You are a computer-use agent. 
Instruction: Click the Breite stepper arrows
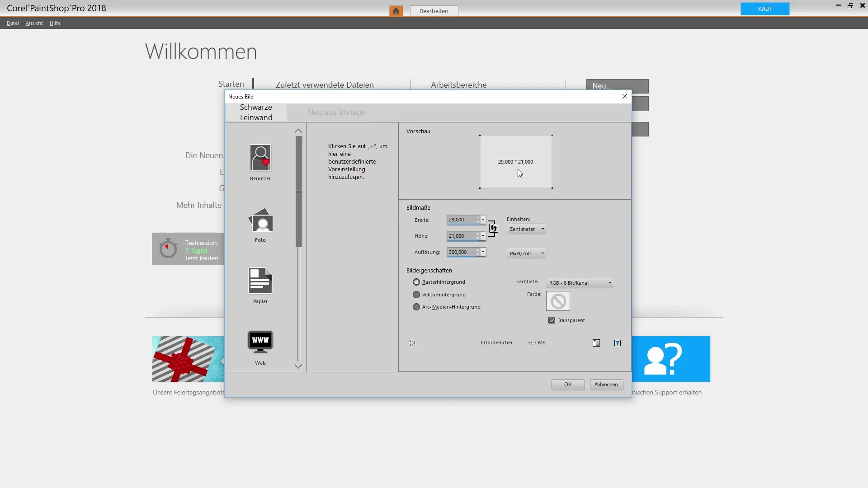tap(478, 220)
